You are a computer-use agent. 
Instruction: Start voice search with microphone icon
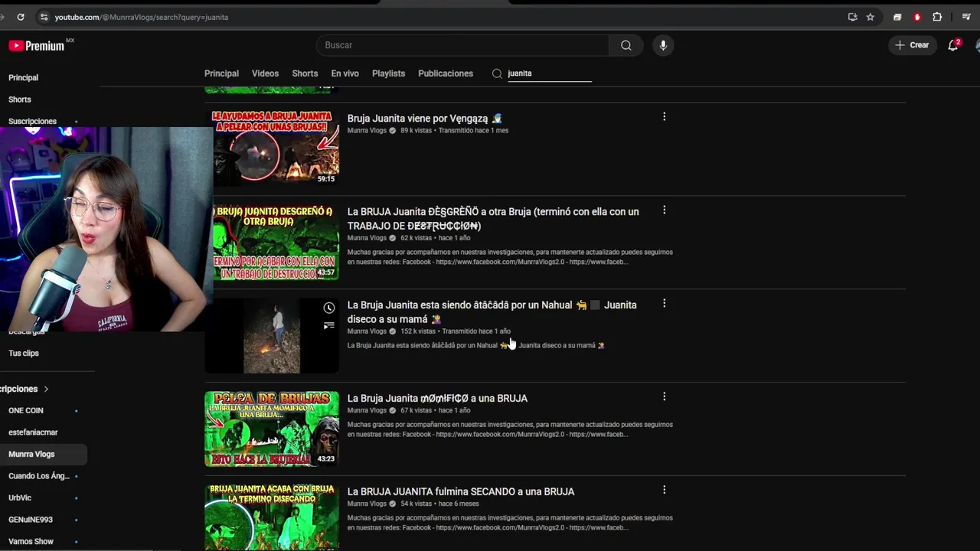click(x=663, y=45)
